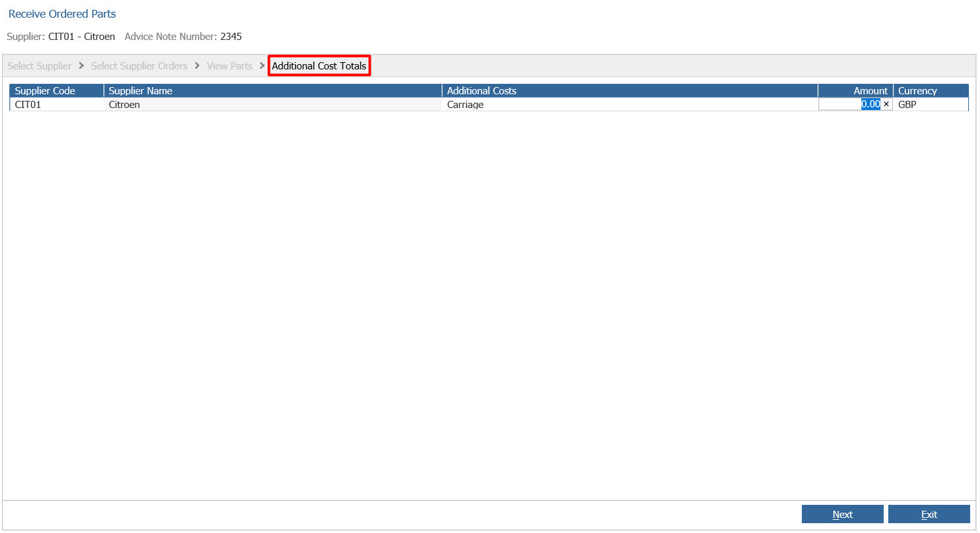Select the CIT01 supplier code cell

pos(56,104)
